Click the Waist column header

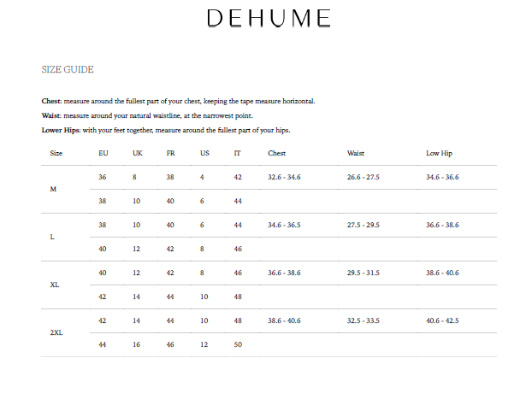[356, 153]
